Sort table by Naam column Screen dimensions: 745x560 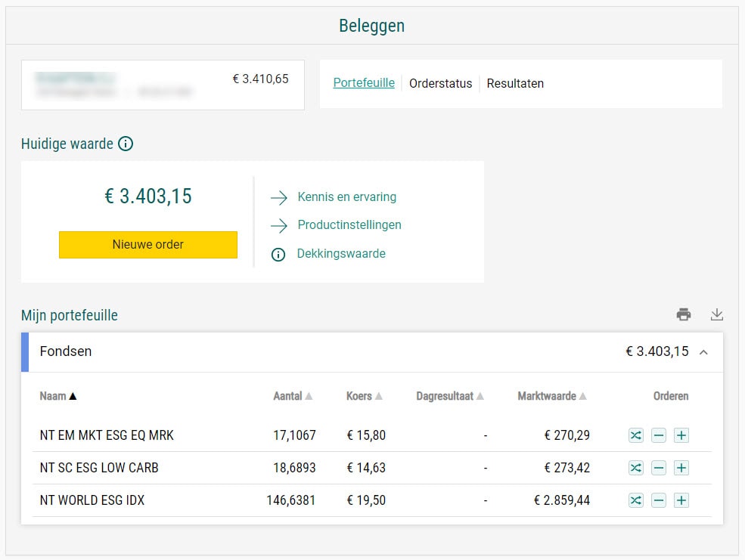pyautogui.click(x=58, y=396)
